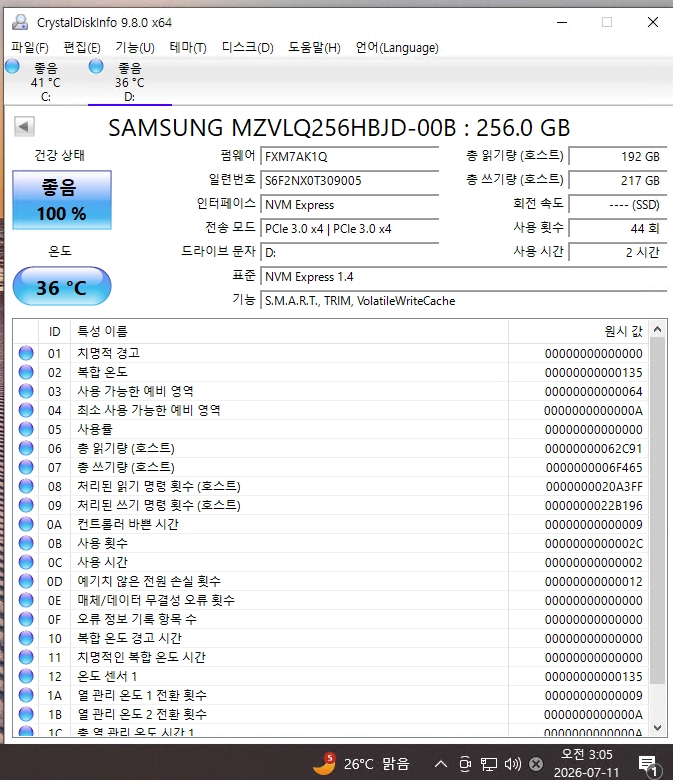Open the weather widget showing 26°C 맑음
Image resolution: width=673 pixels, height=780 pixels.
coord(362,763)
